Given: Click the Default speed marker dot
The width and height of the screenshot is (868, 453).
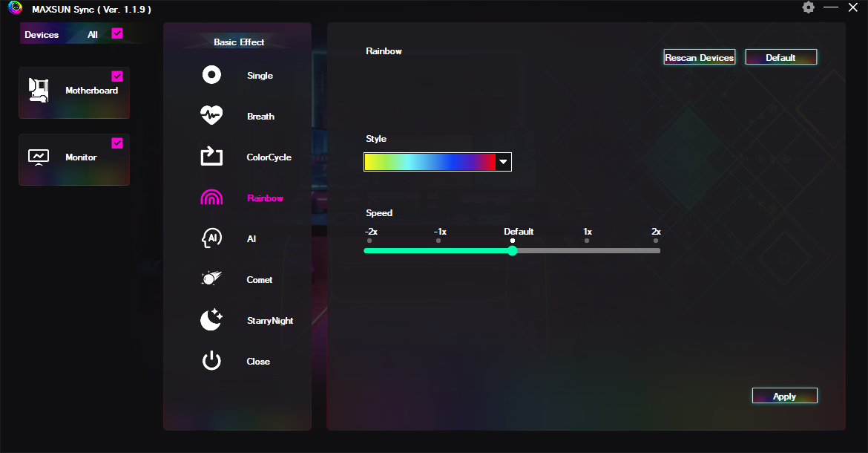Looking at the screenshot, I should 513,241.
